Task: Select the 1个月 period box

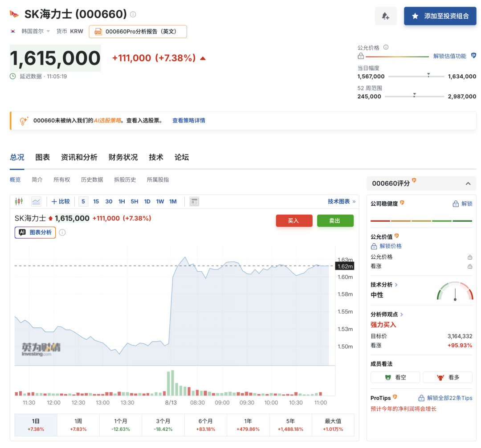Action: tap(121, 425)
